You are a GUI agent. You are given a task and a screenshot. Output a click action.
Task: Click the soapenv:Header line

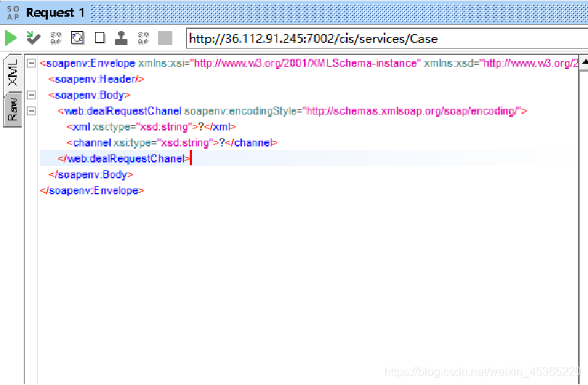point(96,79)
